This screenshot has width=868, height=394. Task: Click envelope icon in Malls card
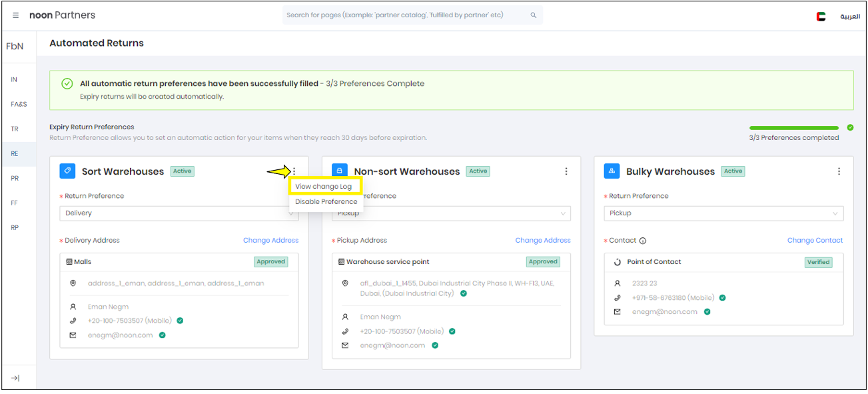(73, 335)
